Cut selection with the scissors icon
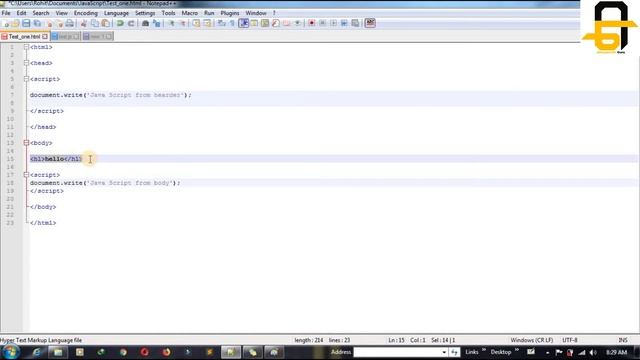 (x=84, y=23)
